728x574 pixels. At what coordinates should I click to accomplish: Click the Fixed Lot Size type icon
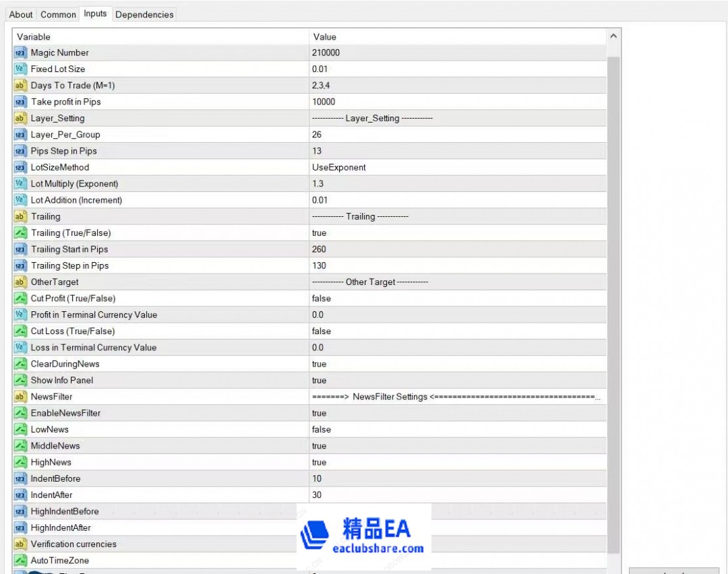(20, 69)
